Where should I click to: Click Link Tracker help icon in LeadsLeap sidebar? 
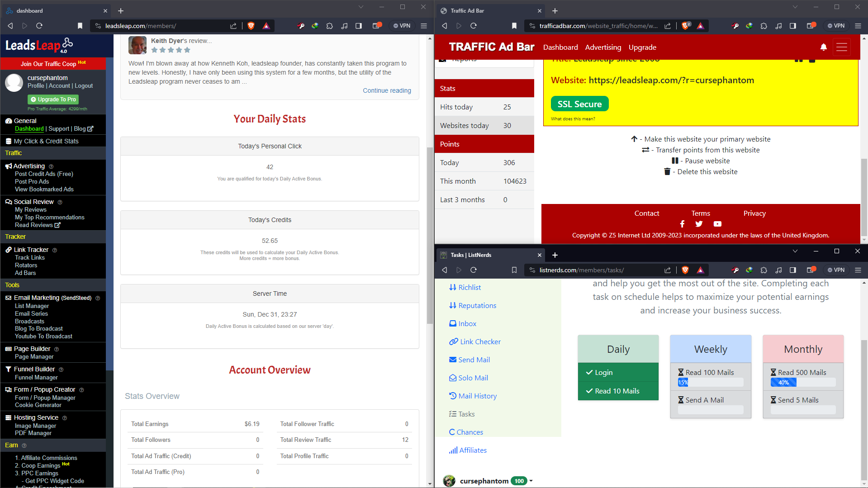coord(55,250)
